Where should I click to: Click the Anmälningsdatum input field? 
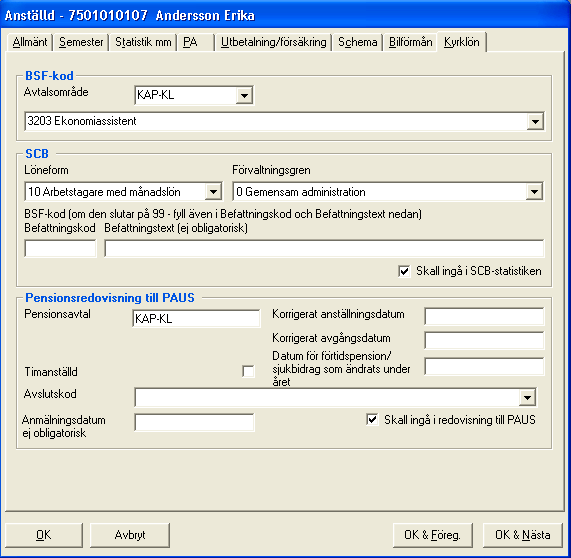pos(194,423)
